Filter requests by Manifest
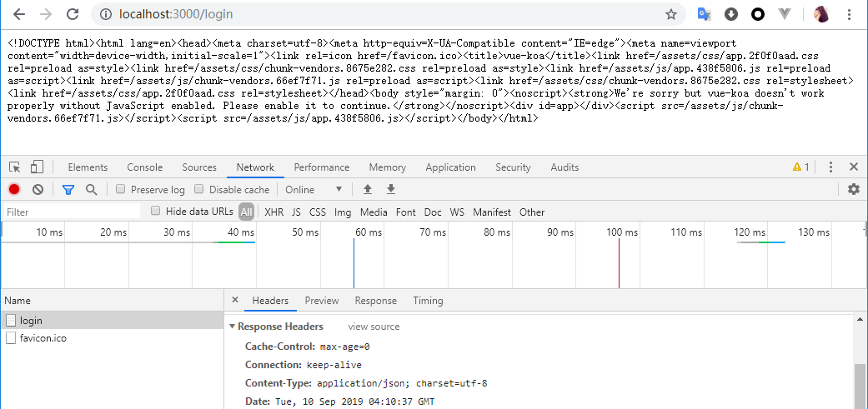The height and width of the screenshot is (409, 868). coord(492,212)
